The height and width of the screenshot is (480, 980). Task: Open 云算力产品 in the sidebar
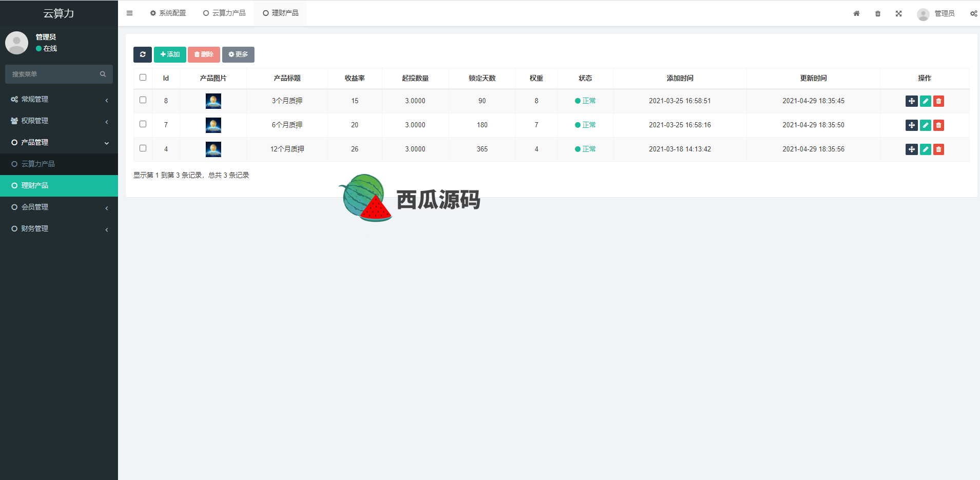point(59,164)
